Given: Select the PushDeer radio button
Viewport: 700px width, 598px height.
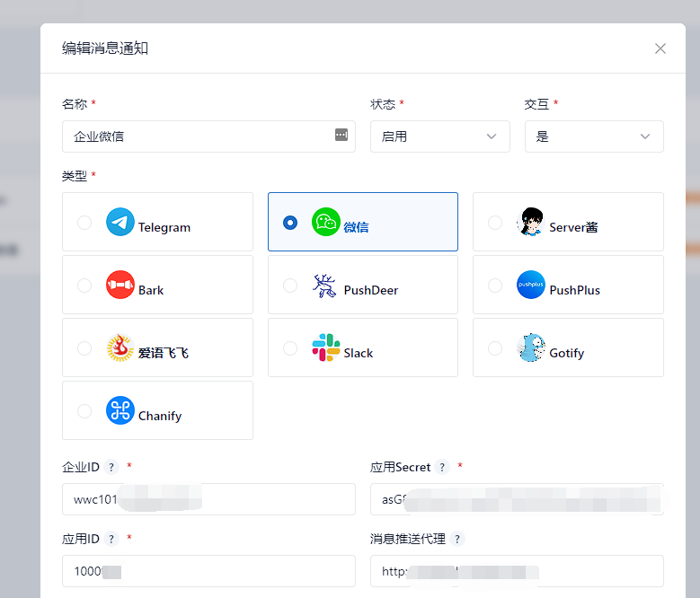Looking at the screenshot, I should click(290, 285).
